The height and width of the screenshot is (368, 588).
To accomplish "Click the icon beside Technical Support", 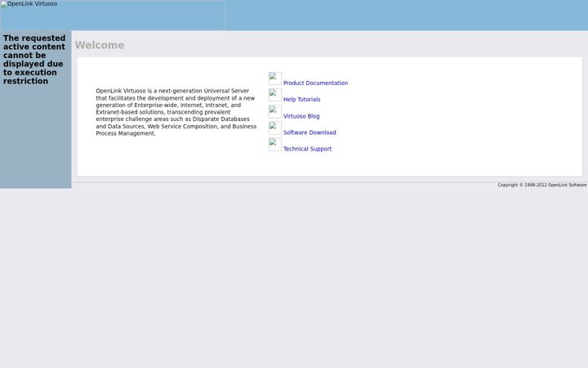I will (275, 145).
